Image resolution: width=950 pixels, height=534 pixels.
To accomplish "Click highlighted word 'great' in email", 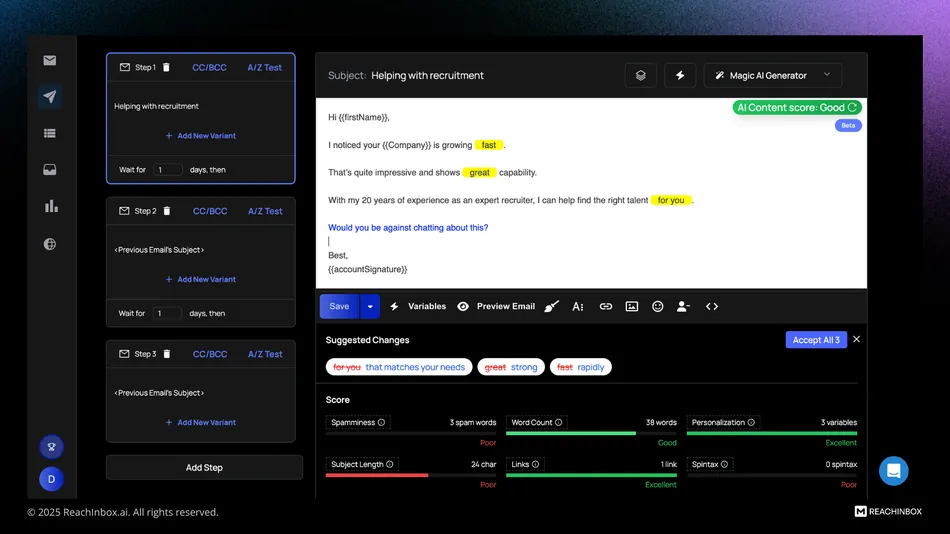I will coord(479,173).
